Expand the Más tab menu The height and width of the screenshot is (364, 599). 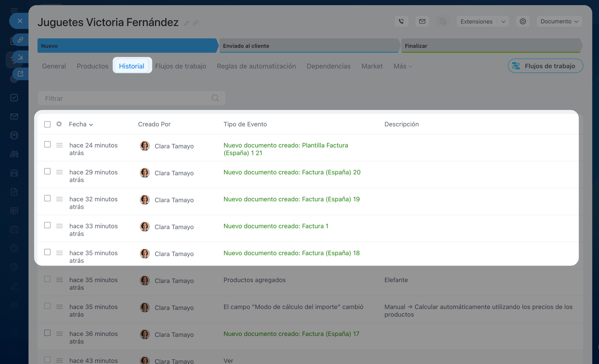coord(403,66)
